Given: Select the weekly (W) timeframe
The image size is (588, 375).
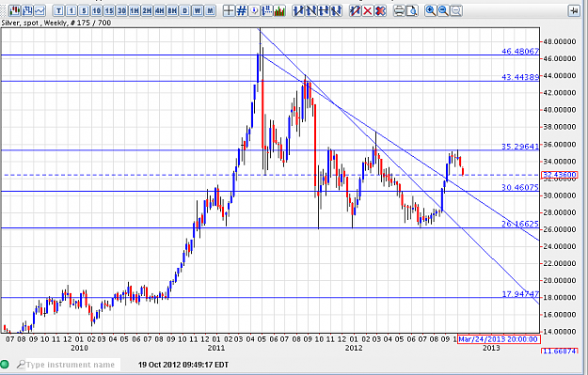Looking at the screenshot, I should pos(198,11).
